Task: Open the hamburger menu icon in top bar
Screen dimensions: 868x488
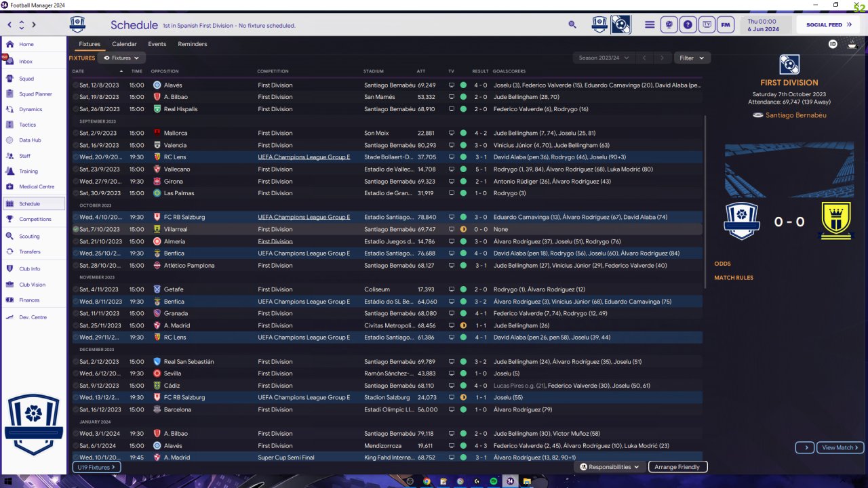Action: (650, 24)
